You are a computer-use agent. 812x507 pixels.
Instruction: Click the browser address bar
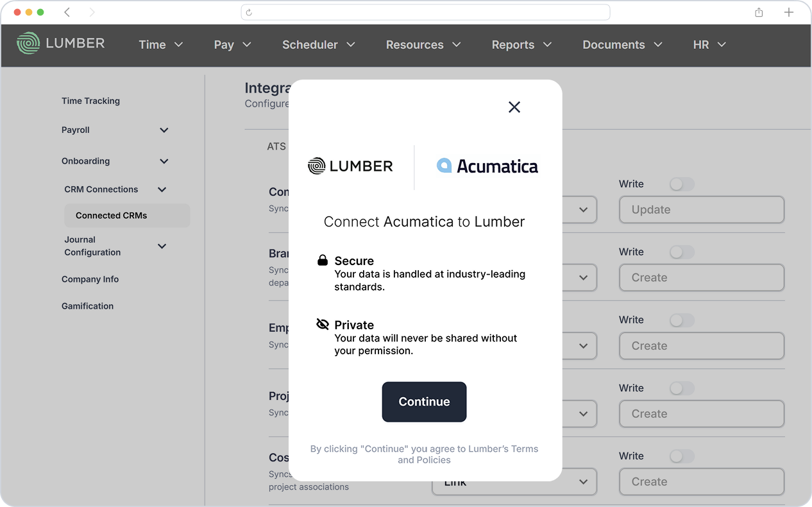pos(425,12)
